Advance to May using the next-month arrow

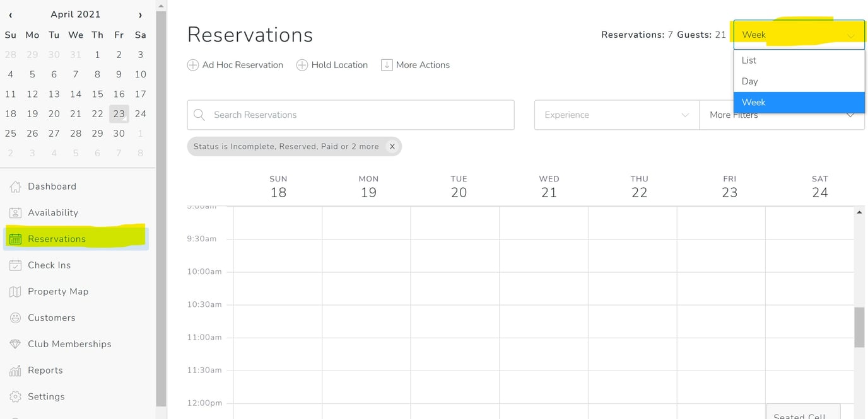click(x=141, y=14)
